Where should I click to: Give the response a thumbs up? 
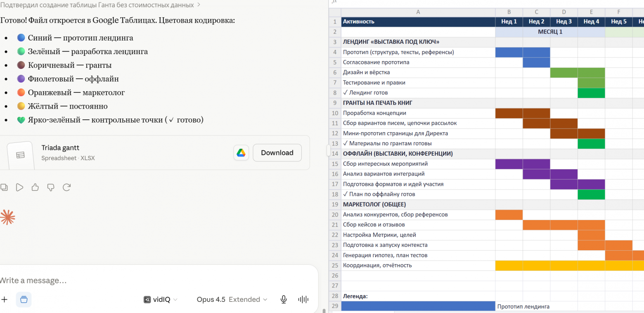35,187
